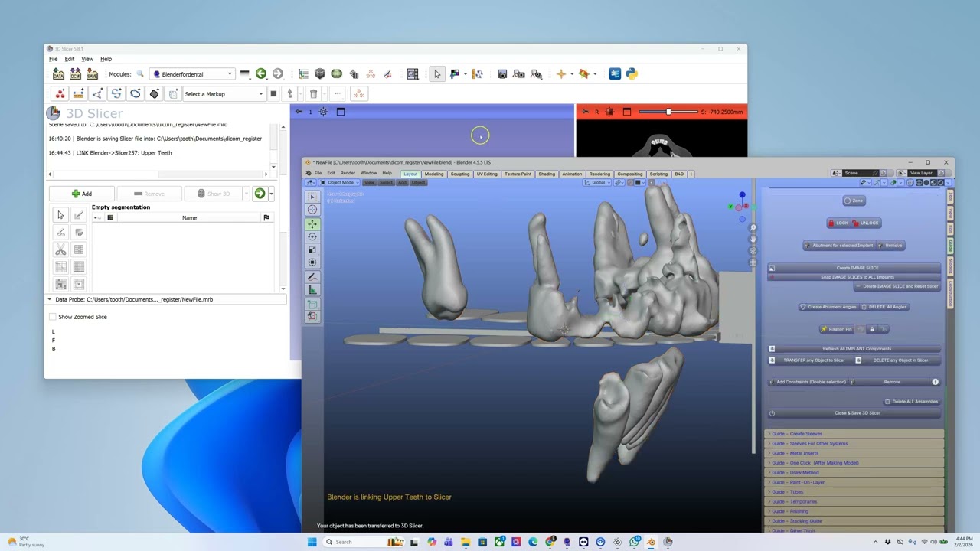
Task: Select the Scissors segment editor effect
Action: [x=60, y=249]
